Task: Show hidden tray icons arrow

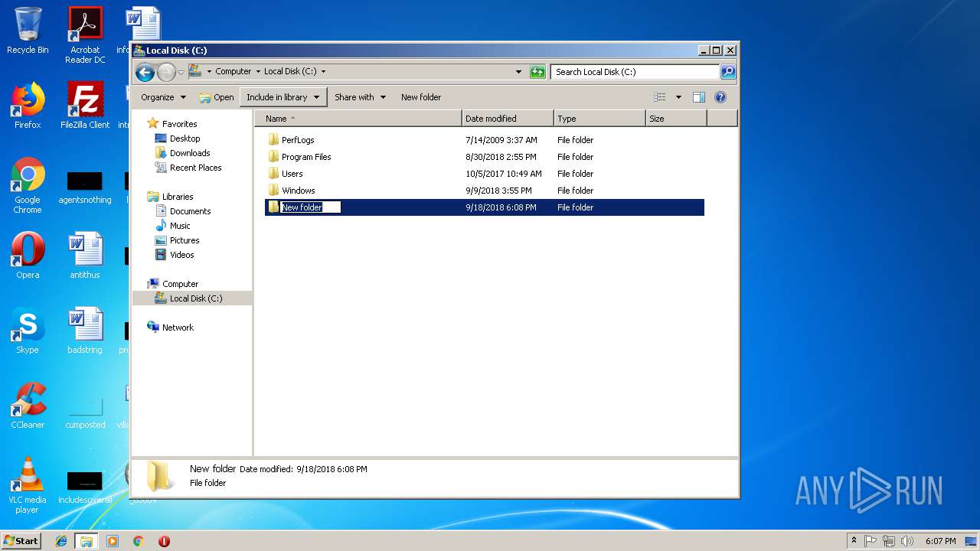Action: coord(854,541)
